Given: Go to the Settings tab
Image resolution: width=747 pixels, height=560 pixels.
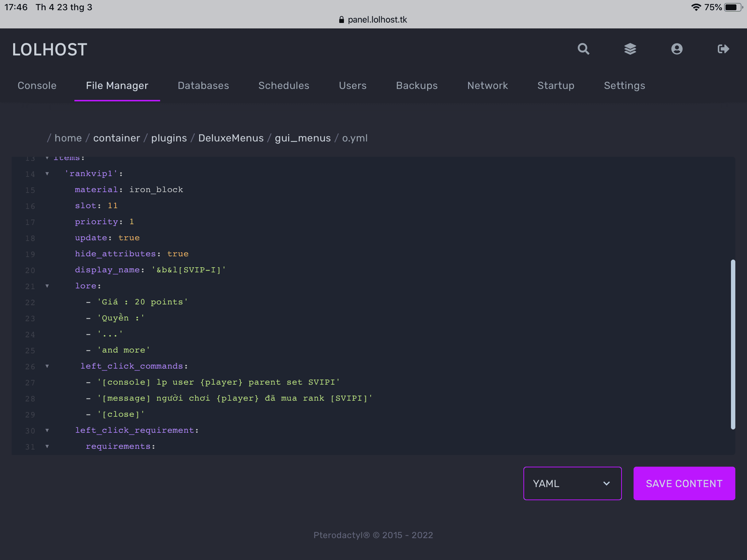Looking at the screenshot, I should coord(624,86).
